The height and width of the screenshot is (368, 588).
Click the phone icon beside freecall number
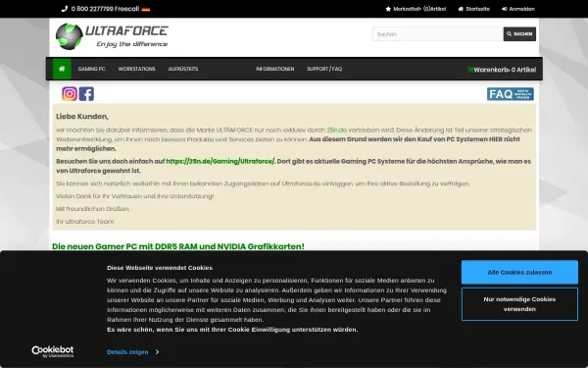click(x=64, y=9)
